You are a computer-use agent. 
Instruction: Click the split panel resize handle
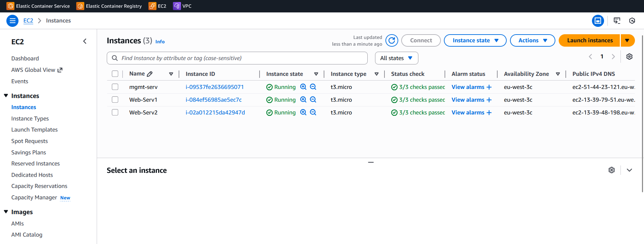click(371, 162)
